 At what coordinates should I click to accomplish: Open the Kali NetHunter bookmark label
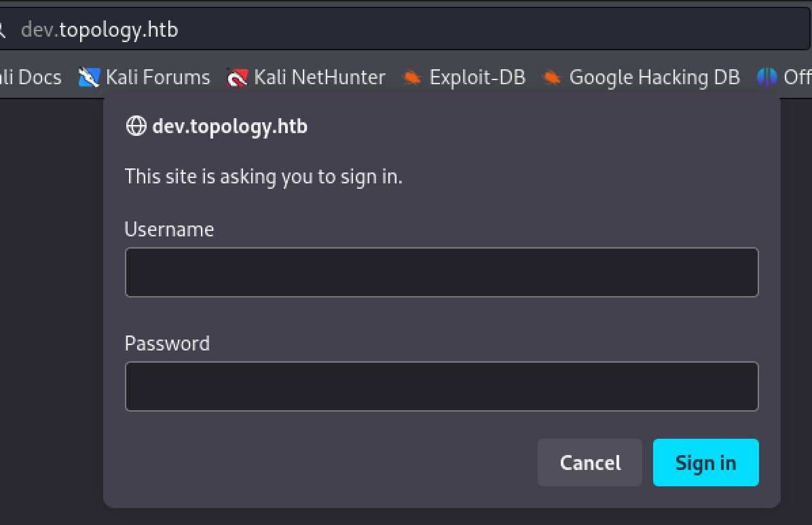319,77
